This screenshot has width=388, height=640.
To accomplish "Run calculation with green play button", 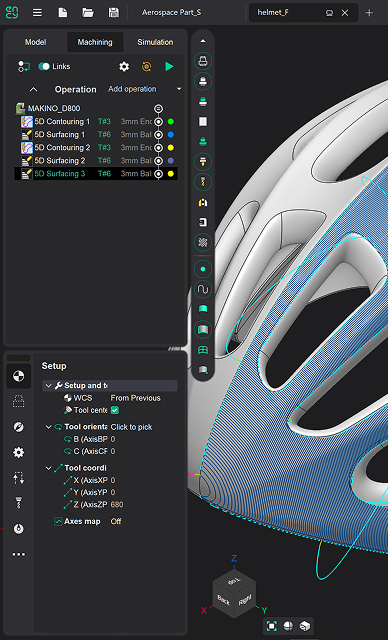I will pos(169,67).
